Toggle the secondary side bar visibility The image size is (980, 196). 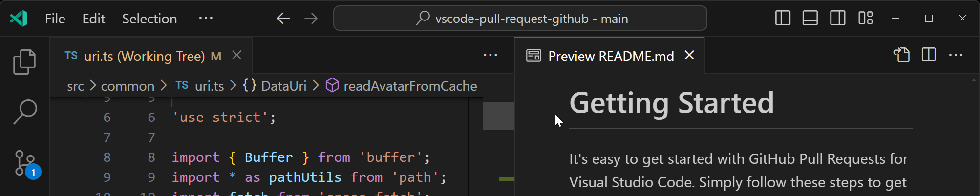(837, 19)
